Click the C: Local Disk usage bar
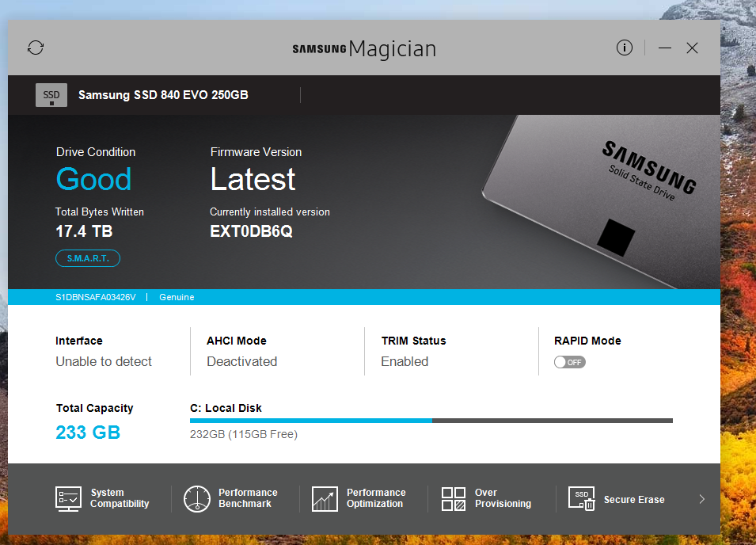The height and width of the screenshot is (545, 756). click(431, 421)
